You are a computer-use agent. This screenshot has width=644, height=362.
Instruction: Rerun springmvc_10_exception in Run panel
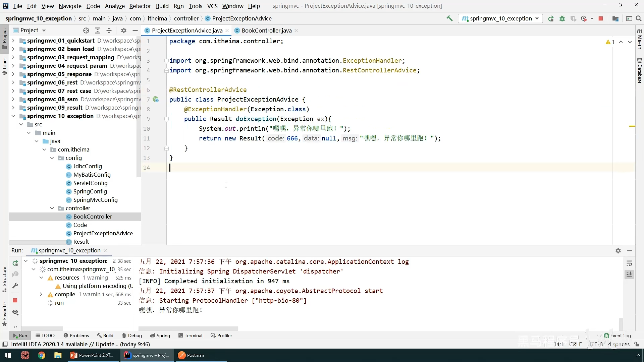tap(15, 263)
